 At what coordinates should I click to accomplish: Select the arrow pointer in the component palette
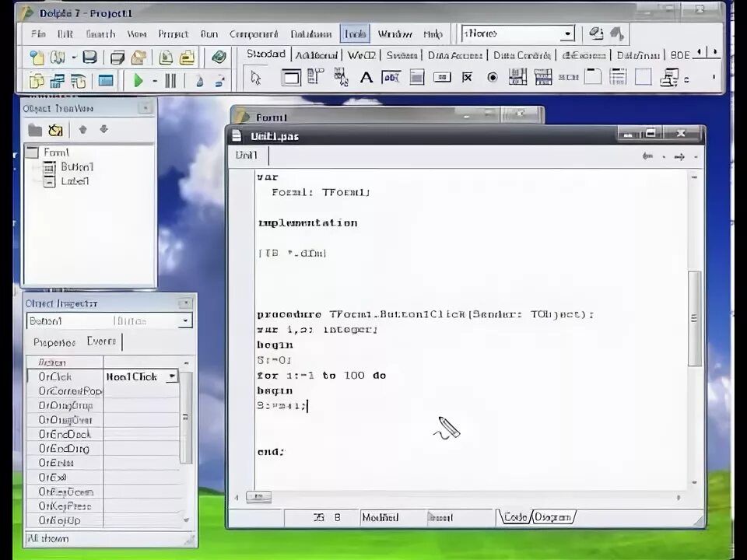256,78
